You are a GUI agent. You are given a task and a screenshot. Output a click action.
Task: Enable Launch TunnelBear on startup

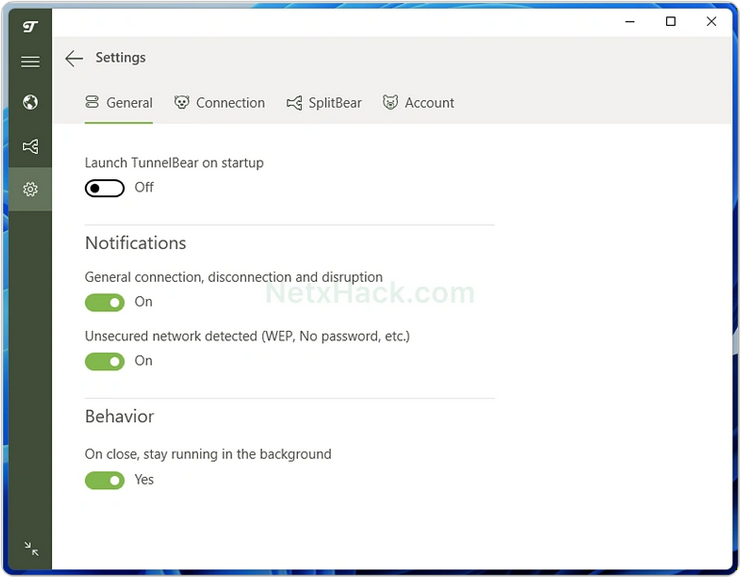(105, 188)
